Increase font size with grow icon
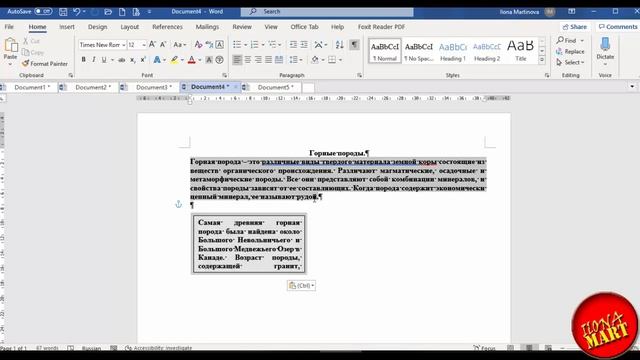 (x=152, y=44)
